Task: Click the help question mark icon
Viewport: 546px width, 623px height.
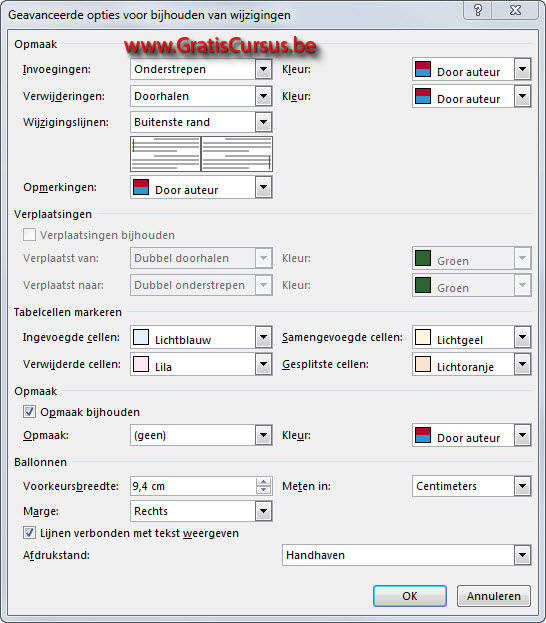Action: tap(478, 10)
